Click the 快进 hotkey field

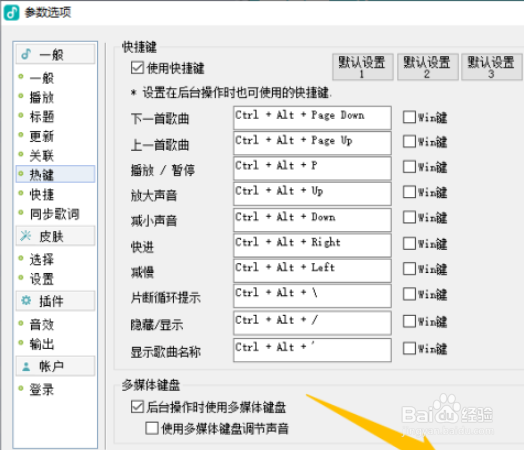(312, 245)
